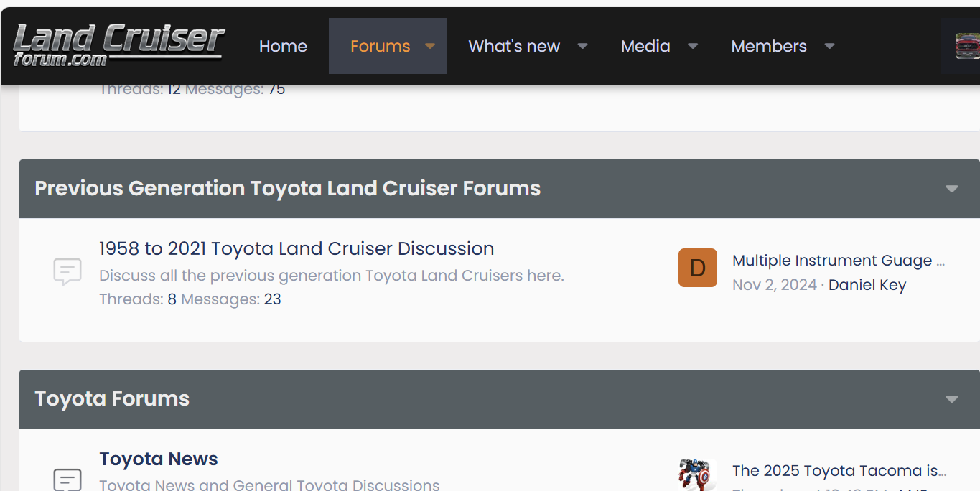Open Daniel Key's orange D avatar
This screenshot has width=980, height=491.
(698, 268)
